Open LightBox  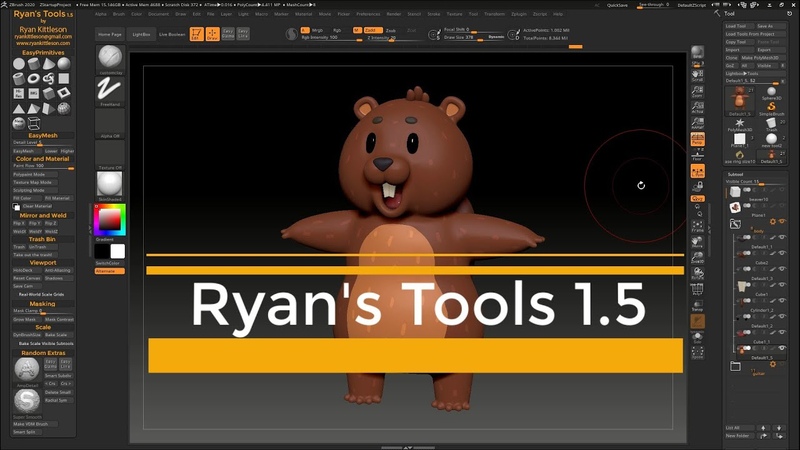click(141, 35)
